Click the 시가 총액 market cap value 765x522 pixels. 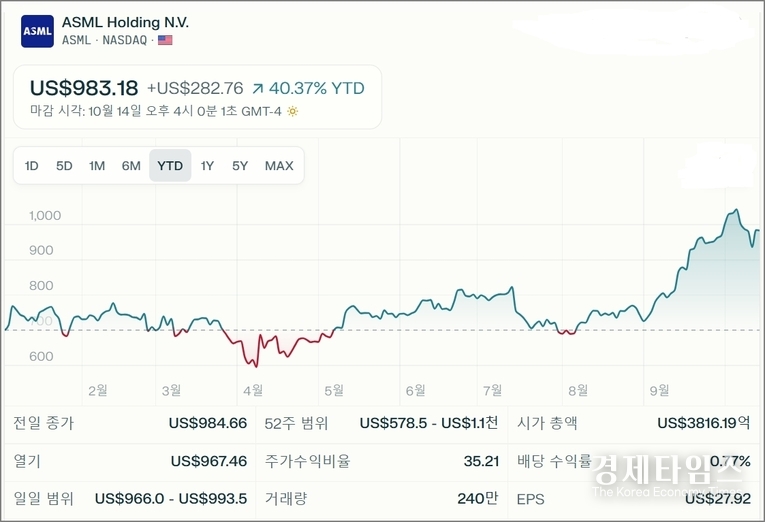pyautogui.click(x=703, y=423)
